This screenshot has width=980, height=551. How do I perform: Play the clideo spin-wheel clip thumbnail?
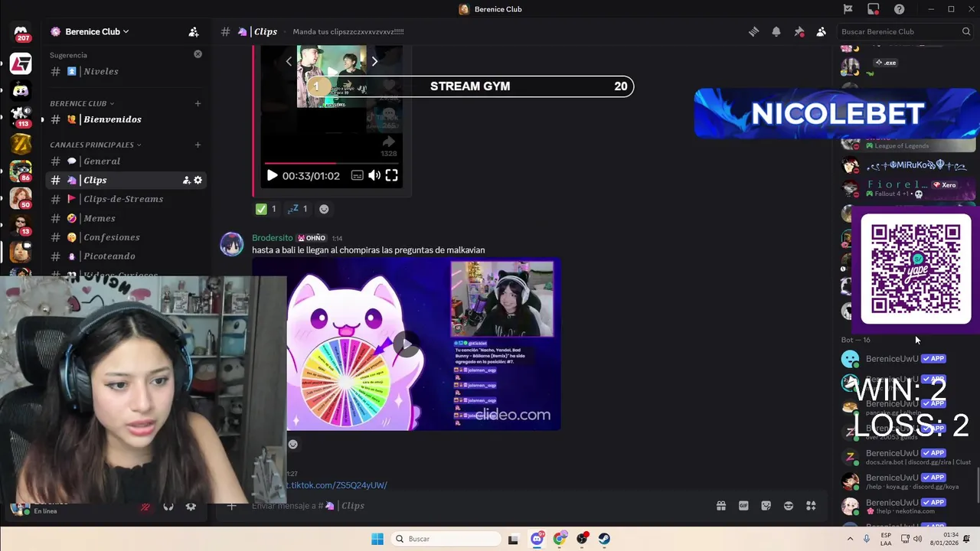pos(406,344)
